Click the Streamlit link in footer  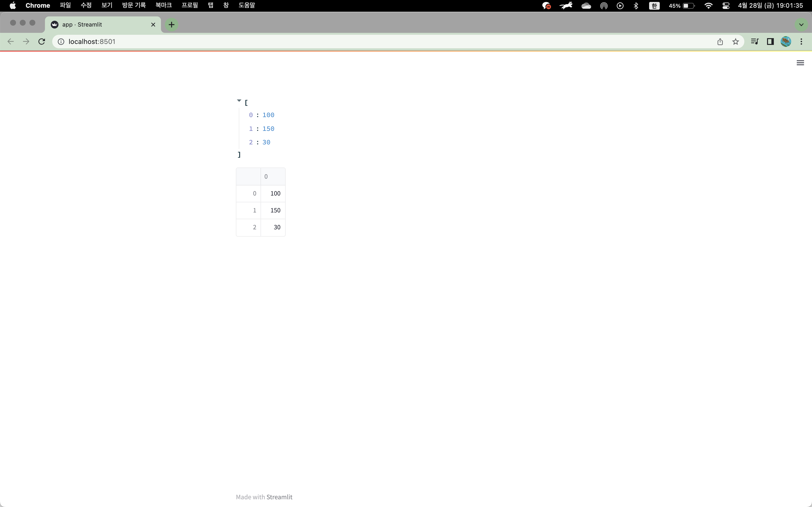(x=279, y=497)
